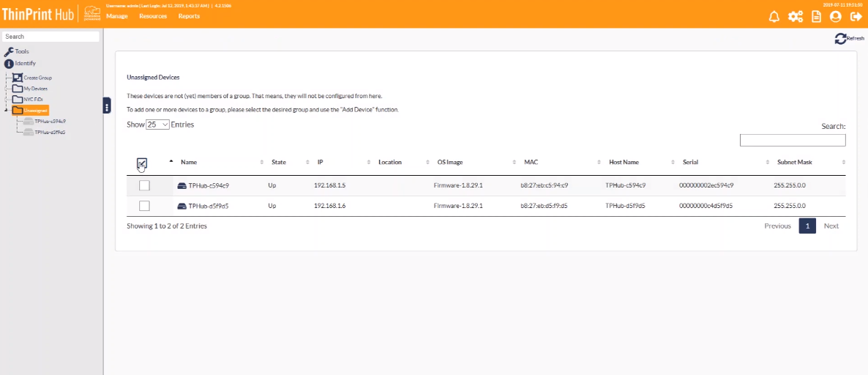Toggle the select-all checkbox in table header
Viewport: 868px width, 375px height.
142,163
